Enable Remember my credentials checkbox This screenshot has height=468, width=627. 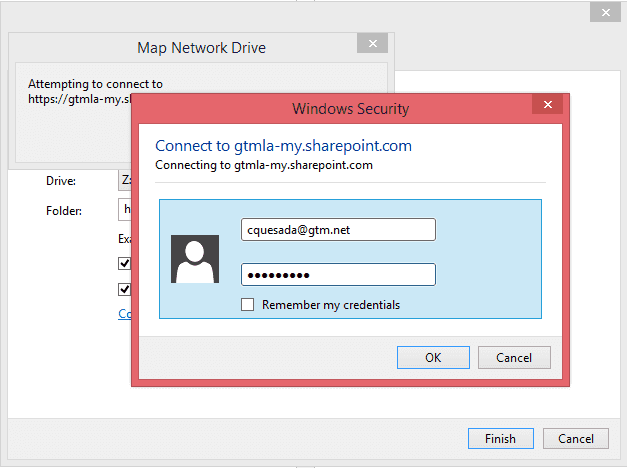248,304
